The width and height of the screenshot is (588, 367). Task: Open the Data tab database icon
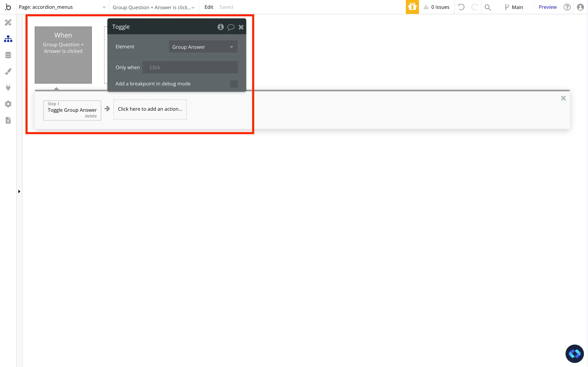pyautogui.click(x=8, y=55)
